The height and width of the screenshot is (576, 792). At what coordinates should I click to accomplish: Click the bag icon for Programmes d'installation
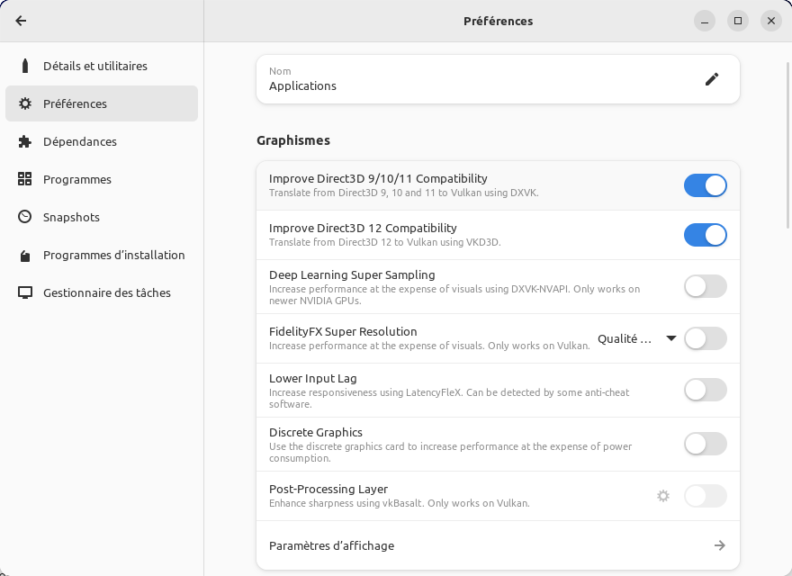tap(25, 256)
